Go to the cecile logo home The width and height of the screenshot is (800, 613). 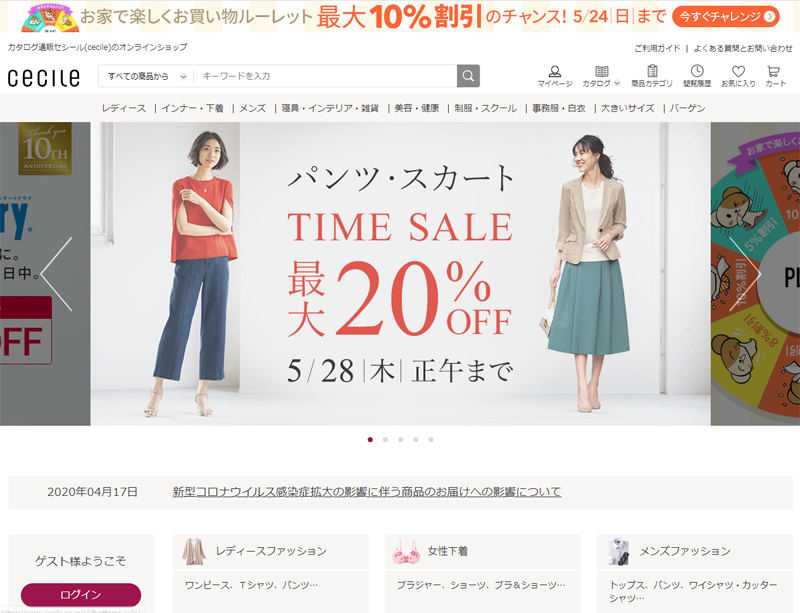pyautogui.click(x=44, y=78)
